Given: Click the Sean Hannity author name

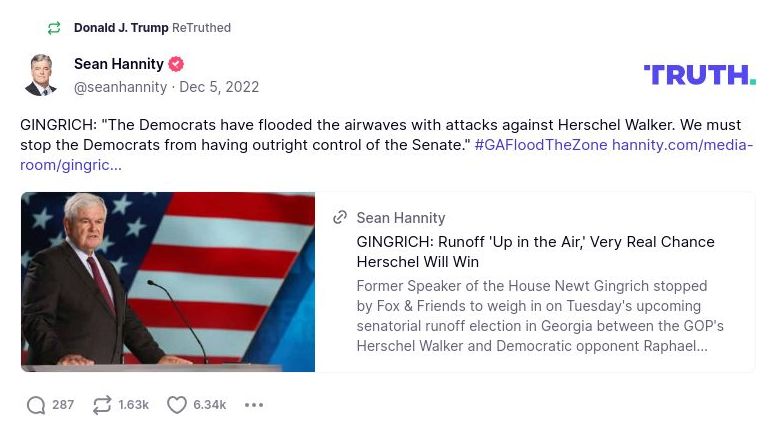Looking at the screenshot, I should [x=118, y=64].
